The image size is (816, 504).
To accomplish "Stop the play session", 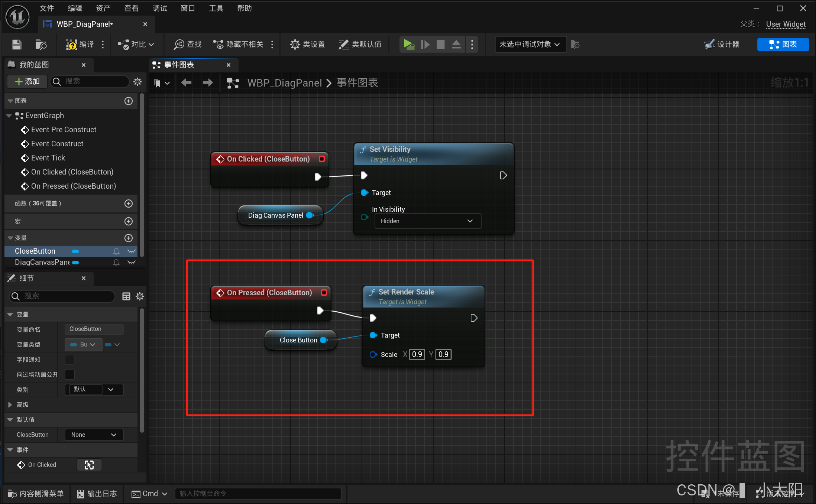I will click(441, 45).
